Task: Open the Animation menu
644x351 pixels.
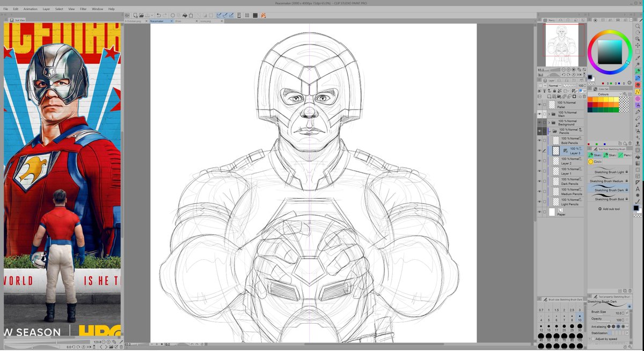Action: pyautogui.click(x=31, y=9)
